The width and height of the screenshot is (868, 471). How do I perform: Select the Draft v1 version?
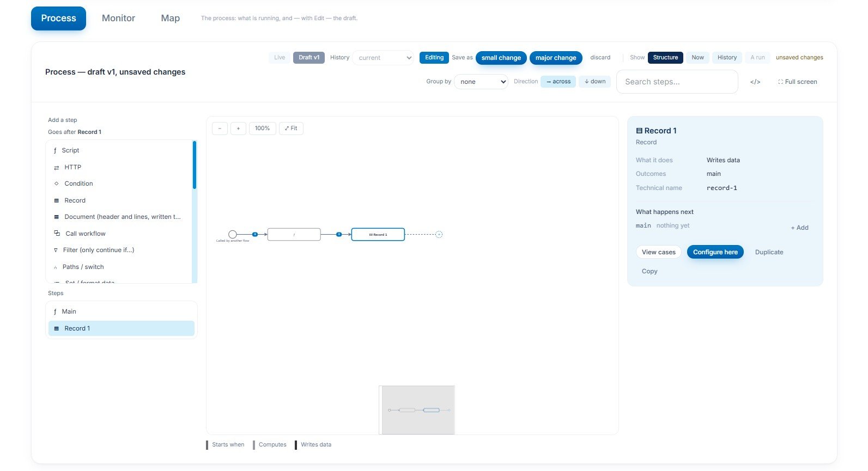[x=309, y=58]
